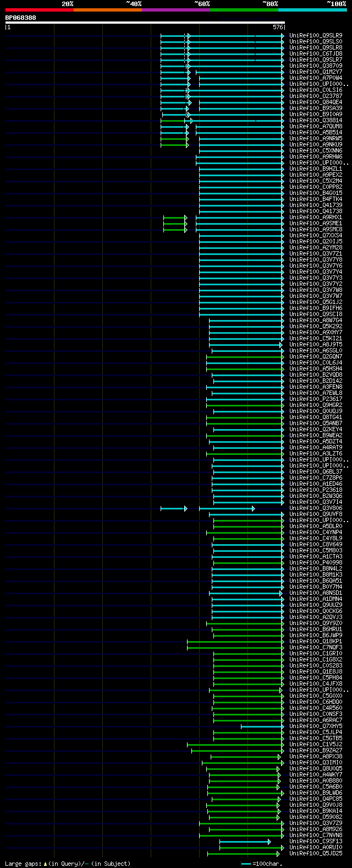Select hit label UniRef100_A9RHX1
The width and height of the screenshot is (352, 868).
pos(316,217)
